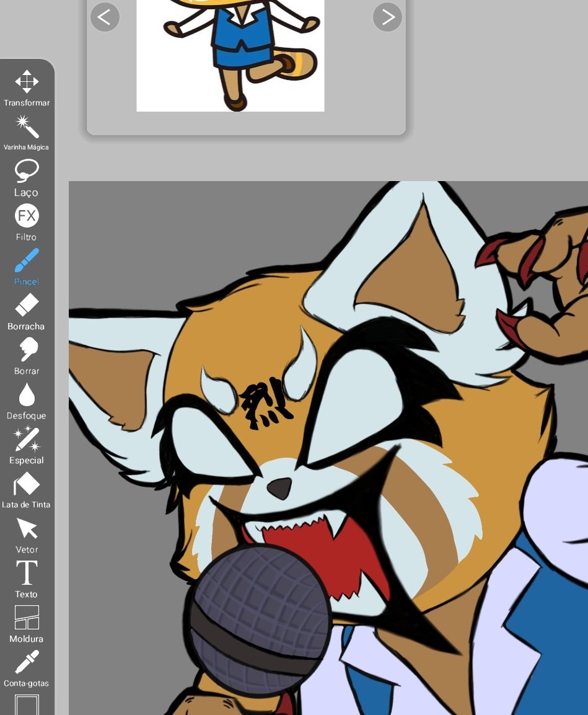This screenshot has width=588, height=715.
Task: Select the Borrar smudge tool
Action: (x=27, y=357)
